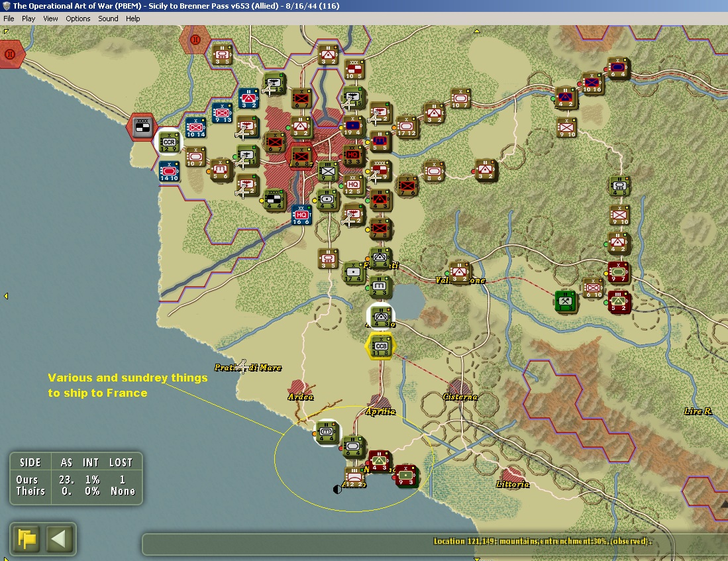Select the CCR unit marked 12 9
The height and width of the screenshot is (561, 728).
pyautogui.click(x=169, y=142)
